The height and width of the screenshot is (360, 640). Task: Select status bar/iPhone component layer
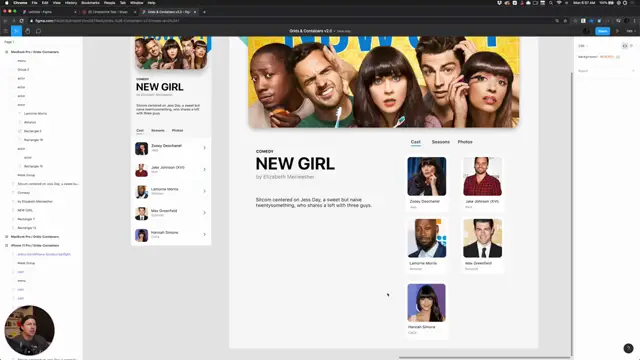click(44, 254)
